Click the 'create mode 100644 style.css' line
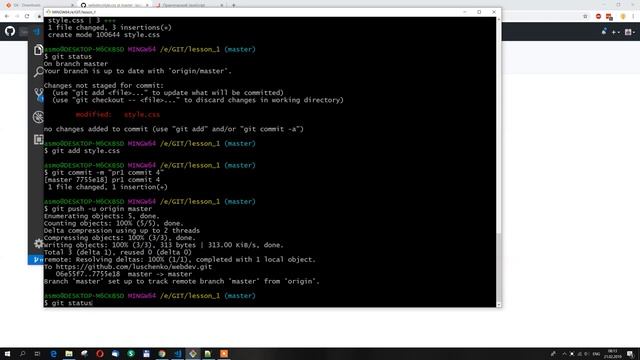The width and height of the screenshot is (640, 360). (x=104, y=35)
